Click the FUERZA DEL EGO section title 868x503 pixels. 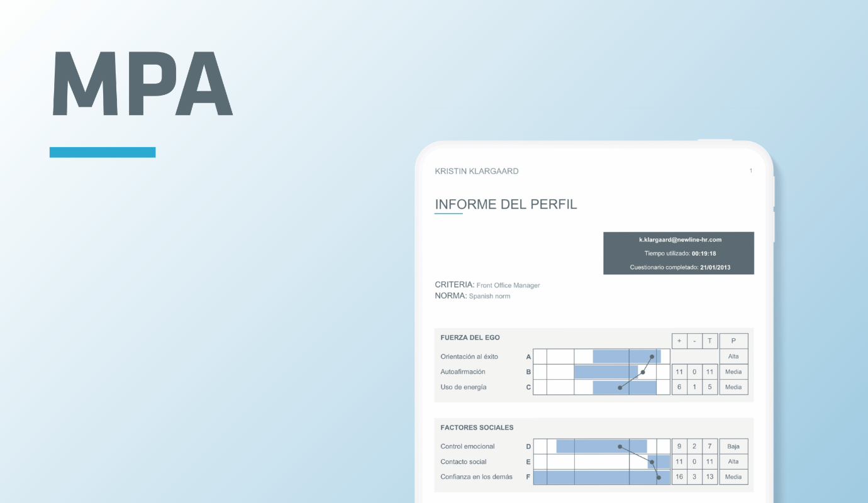(x=470, y=338)
